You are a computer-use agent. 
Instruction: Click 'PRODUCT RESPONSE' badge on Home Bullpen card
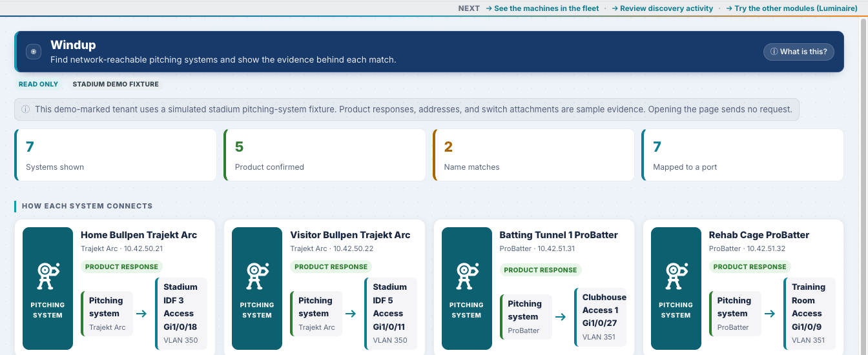coord(121,267)
